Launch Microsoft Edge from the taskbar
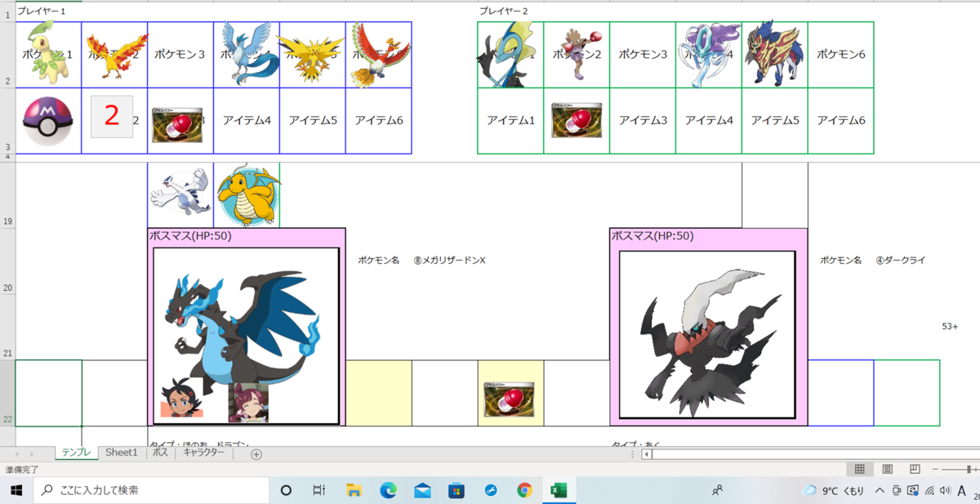Image resolution: width=980 pixels, height=504 pixels. 388,490
